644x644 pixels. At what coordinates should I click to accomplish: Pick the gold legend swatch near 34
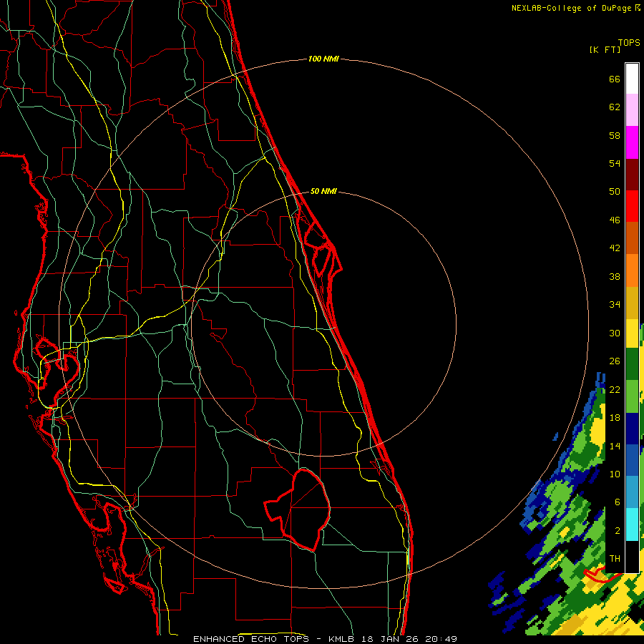[x=632, y=303]
